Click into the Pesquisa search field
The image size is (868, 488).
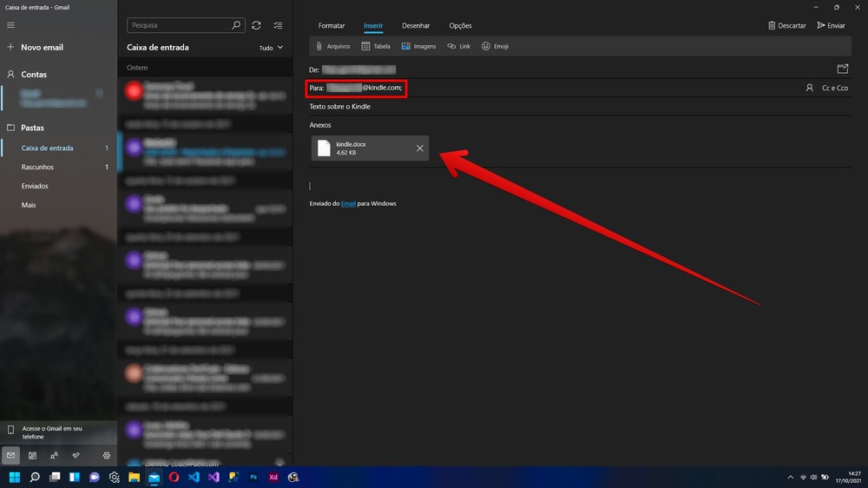pyautogui.click(x=178, y=26)
